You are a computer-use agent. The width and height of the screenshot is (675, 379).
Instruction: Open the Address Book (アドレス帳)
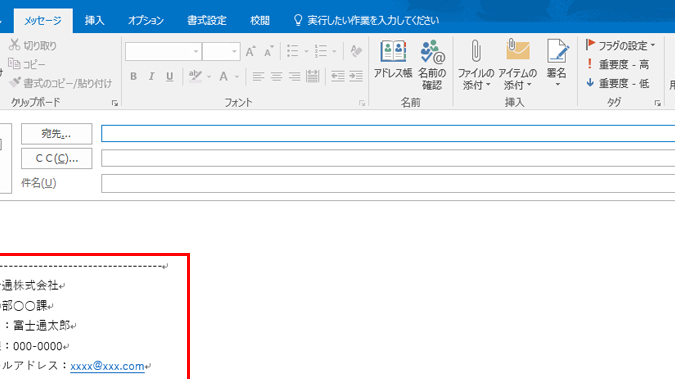(393, 60)
